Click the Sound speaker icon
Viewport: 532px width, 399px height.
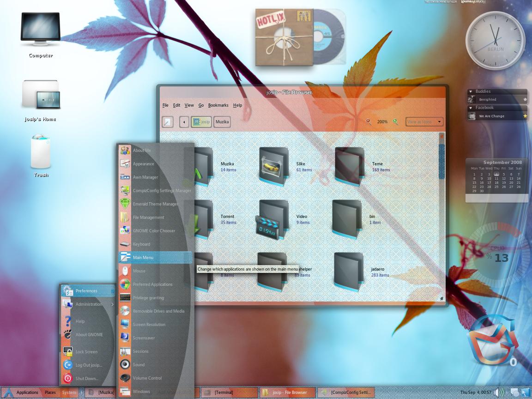click(125, 365)
